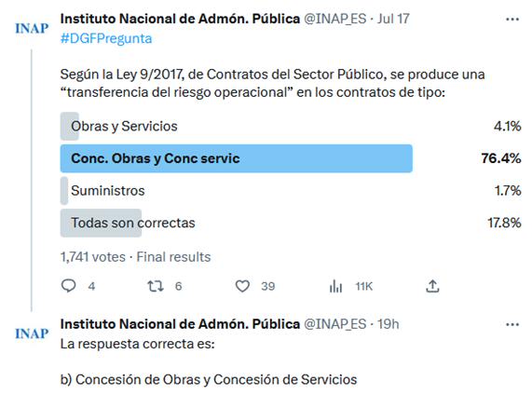Select the Conc. Obras y Conc servic poll bar

click(237, 158)
